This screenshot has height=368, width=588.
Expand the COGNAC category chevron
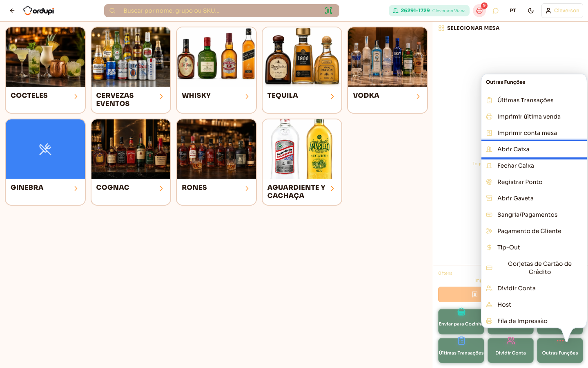(161, 188)
